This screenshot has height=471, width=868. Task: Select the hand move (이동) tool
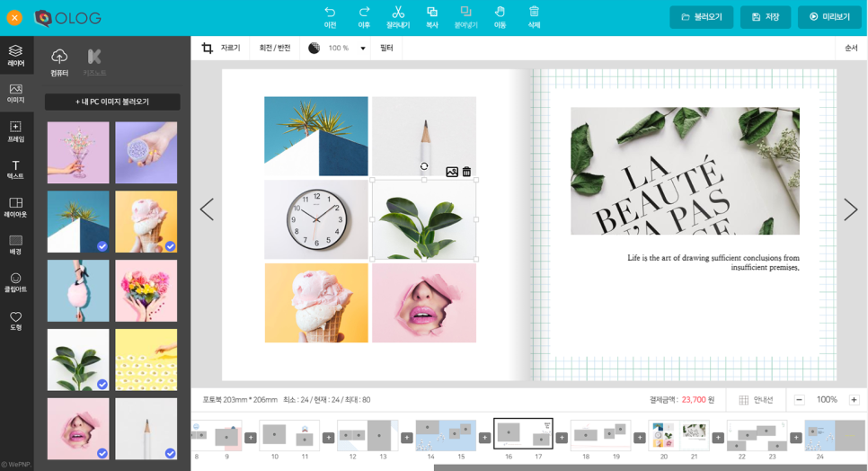500,12
